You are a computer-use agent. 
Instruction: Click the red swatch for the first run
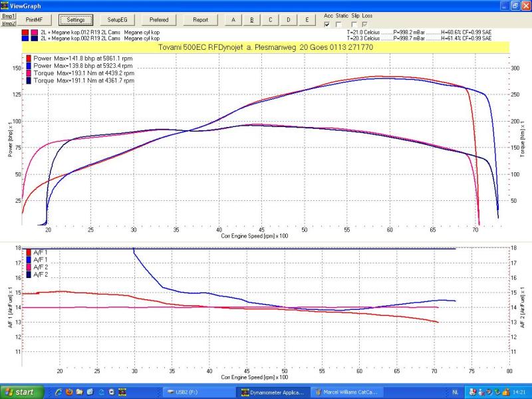[x=25, y=31]
